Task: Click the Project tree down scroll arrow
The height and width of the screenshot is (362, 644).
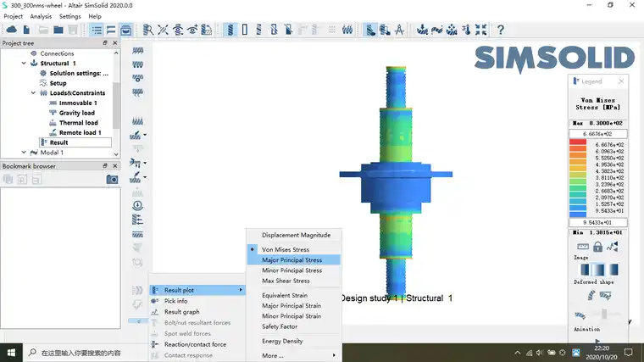Action: [116, 154]
